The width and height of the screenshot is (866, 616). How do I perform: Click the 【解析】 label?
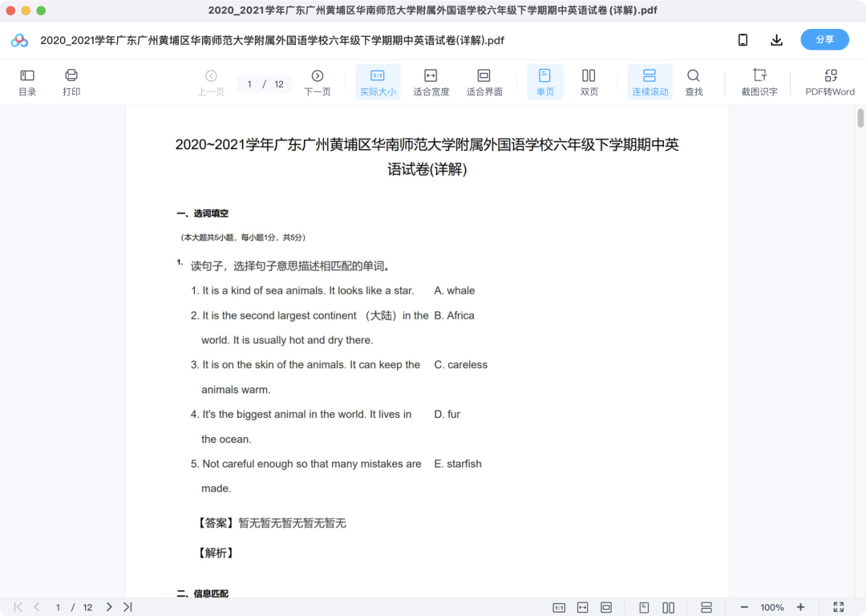pyautogui.click(x=216, y=553)
